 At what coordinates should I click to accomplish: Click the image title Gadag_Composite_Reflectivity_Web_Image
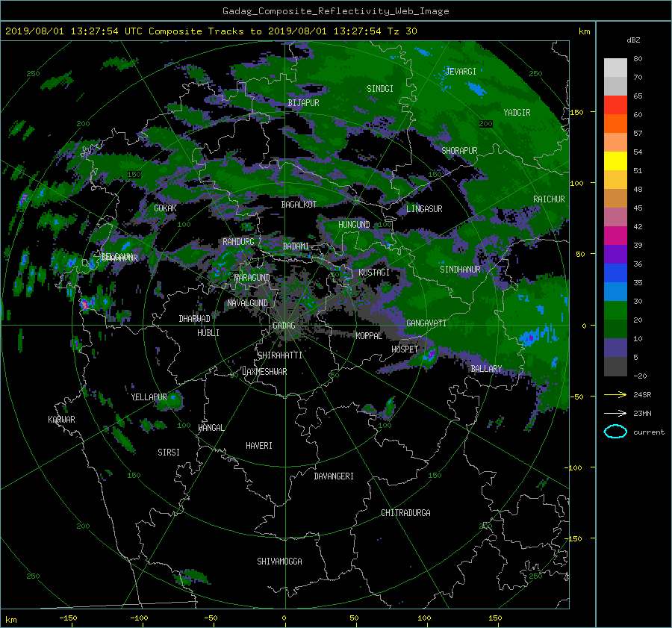(x=335, y=11)
